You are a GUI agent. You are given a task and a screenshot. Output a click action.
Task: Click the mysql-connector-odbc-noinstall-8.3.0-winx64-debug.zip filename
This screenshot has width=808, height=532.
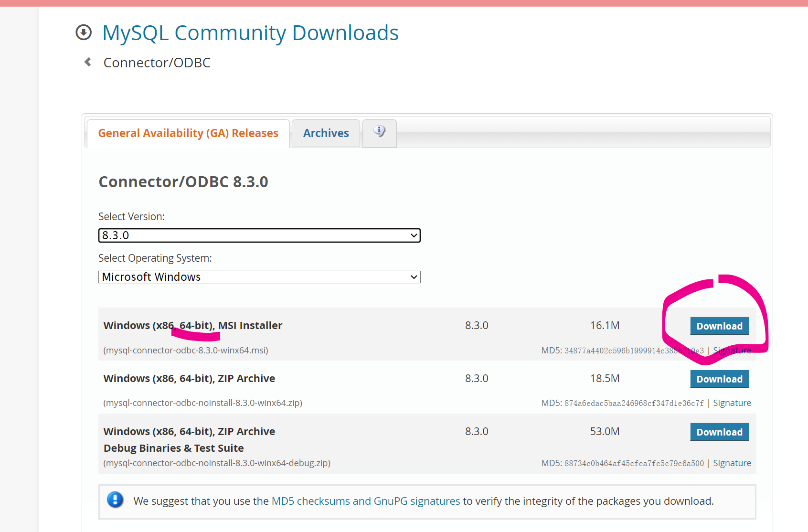click(x=218, y=463)
